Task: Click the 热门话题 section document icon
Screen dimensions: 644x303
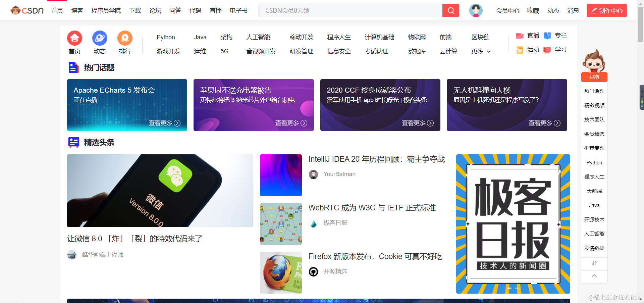Action: (x=73, y=67)
